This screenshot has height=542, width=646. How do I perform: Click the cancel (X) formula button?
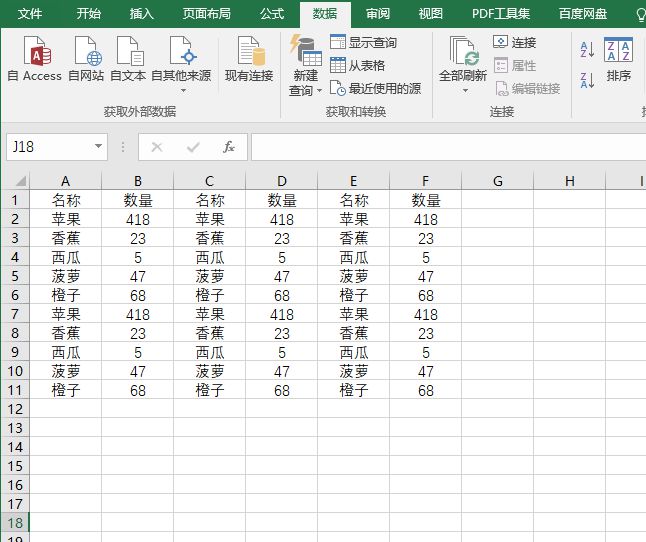click(157, 147)
